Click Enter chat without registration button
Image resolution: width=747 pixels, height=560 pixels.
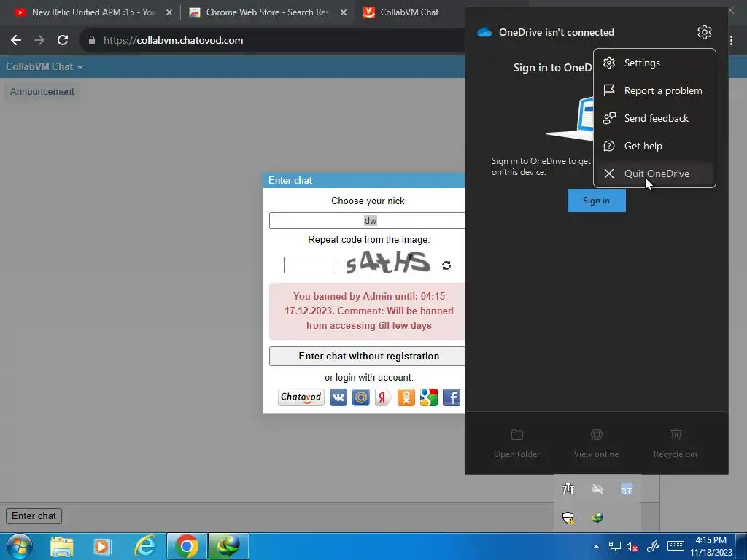367,356
